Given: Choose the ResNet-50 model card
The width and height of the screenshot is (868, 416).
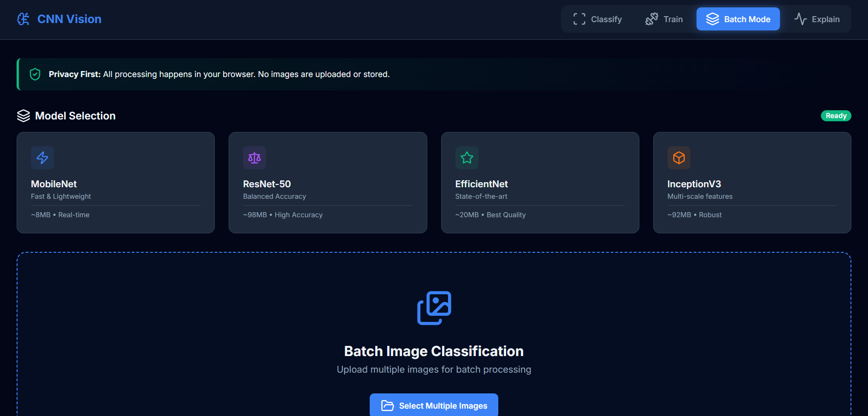Looking at the screenshot, I should (x=328, y=183).
